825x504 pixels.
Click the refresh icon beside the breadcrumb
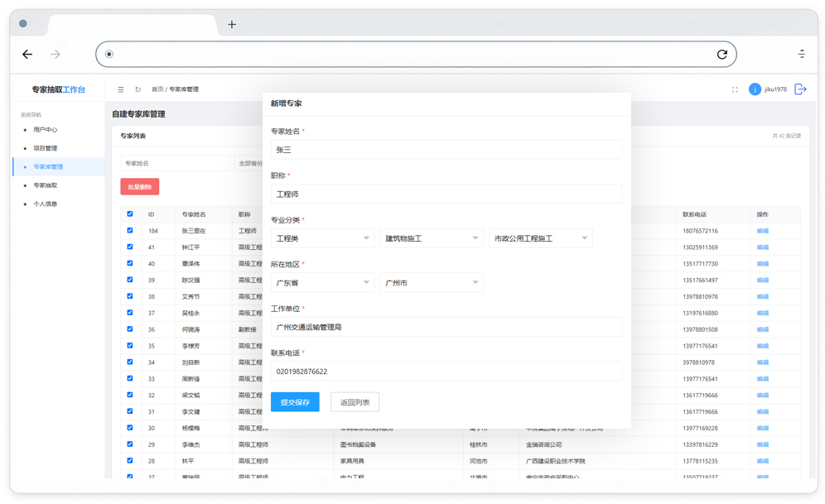[137, 89]
